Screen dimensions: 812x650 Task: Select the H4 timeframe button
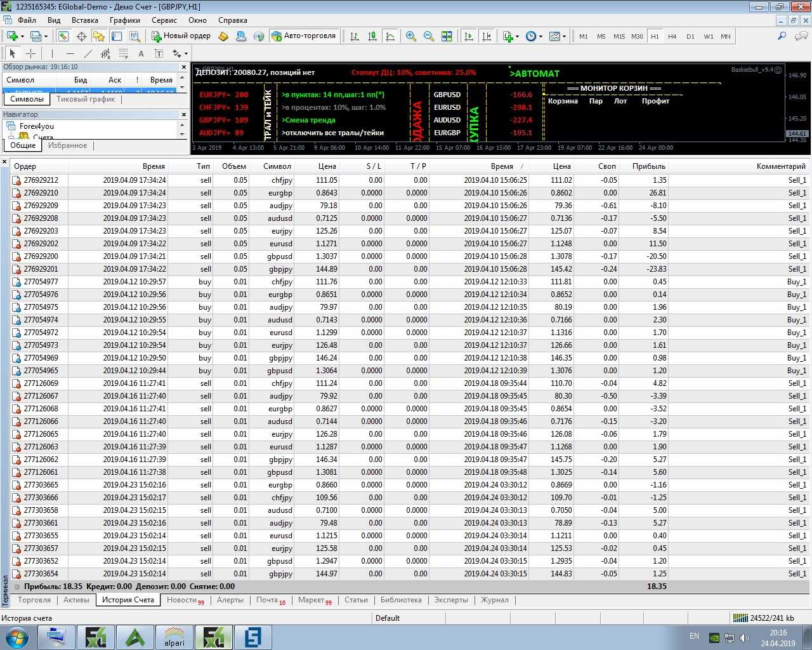click(672, 36)
